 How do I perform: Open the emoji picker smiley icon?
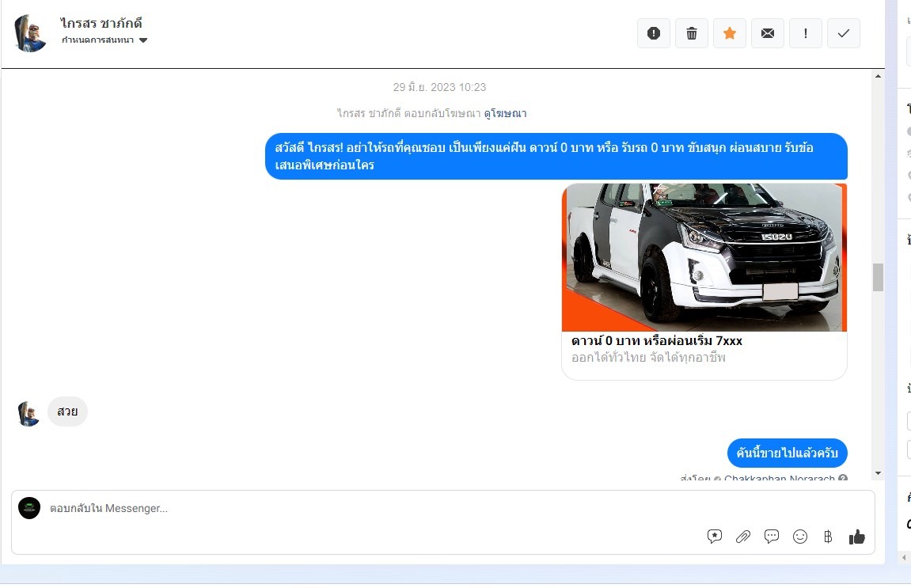point(800,537)
